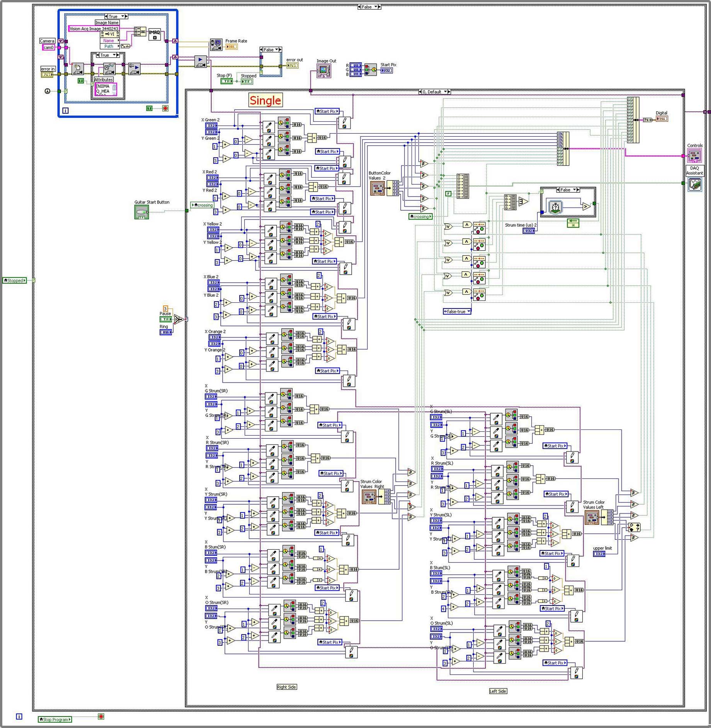Click the cam0 camera session control
711x728 pixels.
tap(48, 48)
